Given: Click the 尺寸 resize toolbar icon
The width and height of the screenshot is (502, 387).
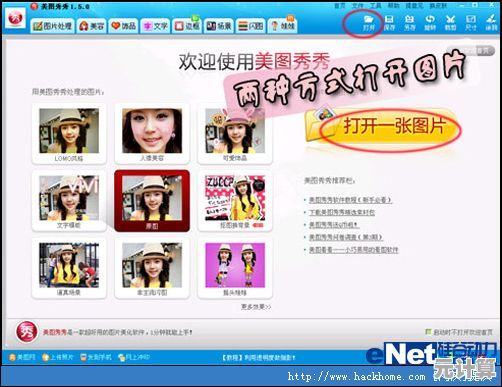Looking at the screenshot, I should click(x=471, y=23).
